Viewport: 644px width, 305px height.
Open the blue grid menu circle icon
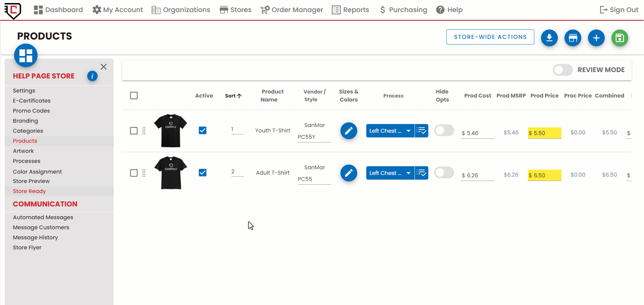pyautogui.click(x=26, y=55)
